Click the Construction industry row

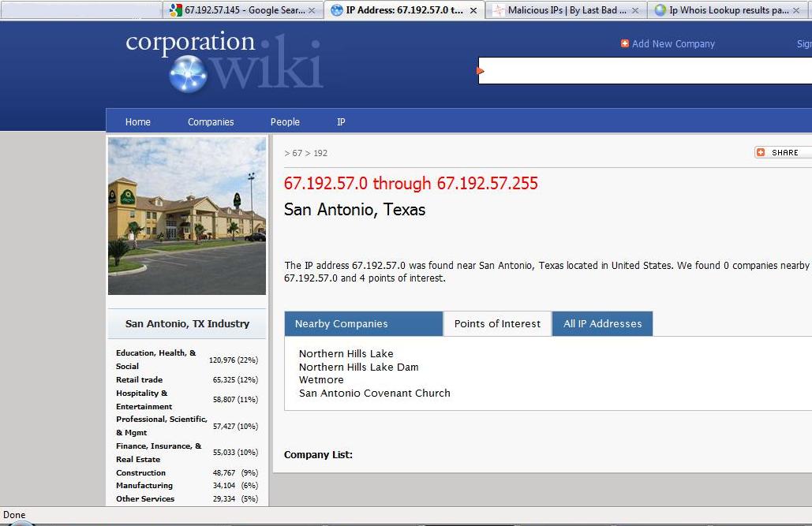[187, 472]
